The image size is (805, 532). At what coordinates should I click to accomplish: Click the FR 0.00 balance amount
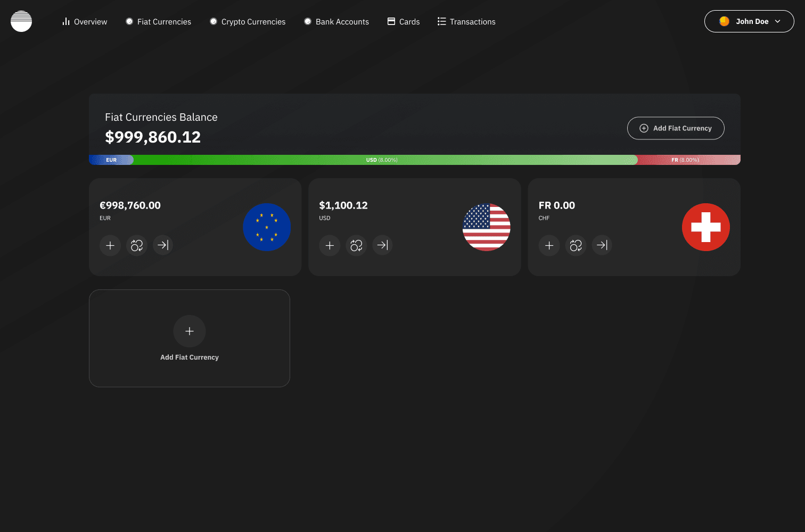[557, 205]
